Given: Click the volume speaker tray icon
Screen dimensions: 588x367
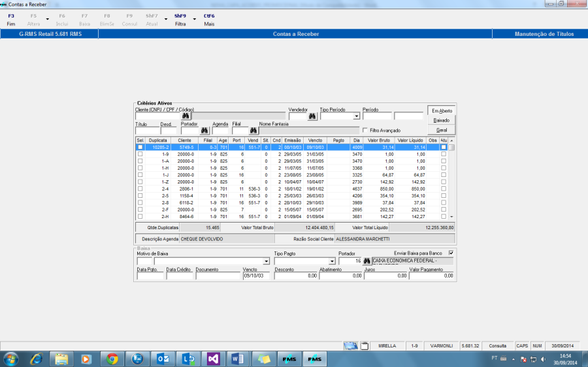Looking at the screenshot, I should coord(543,359).
